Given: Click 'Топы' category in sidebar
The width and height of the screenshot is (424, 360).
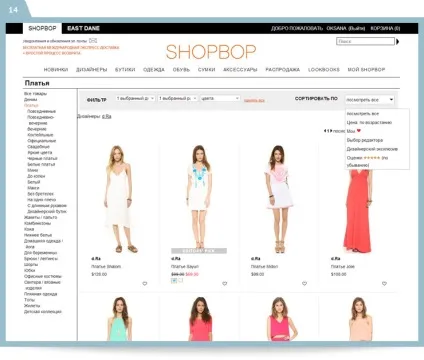Looking at the screenshot, I should tap(29, 300).
